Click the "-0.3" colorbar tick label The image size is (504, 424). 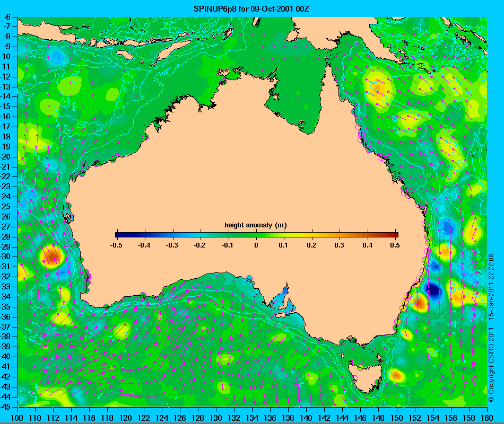[172, 245]
